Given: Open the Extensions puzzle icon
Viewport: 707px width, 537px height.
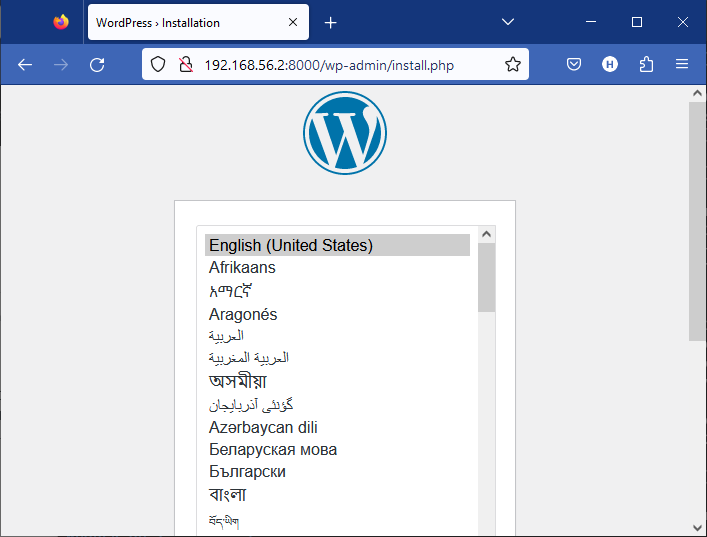Looking at the screenshot, I should [646, 64].
